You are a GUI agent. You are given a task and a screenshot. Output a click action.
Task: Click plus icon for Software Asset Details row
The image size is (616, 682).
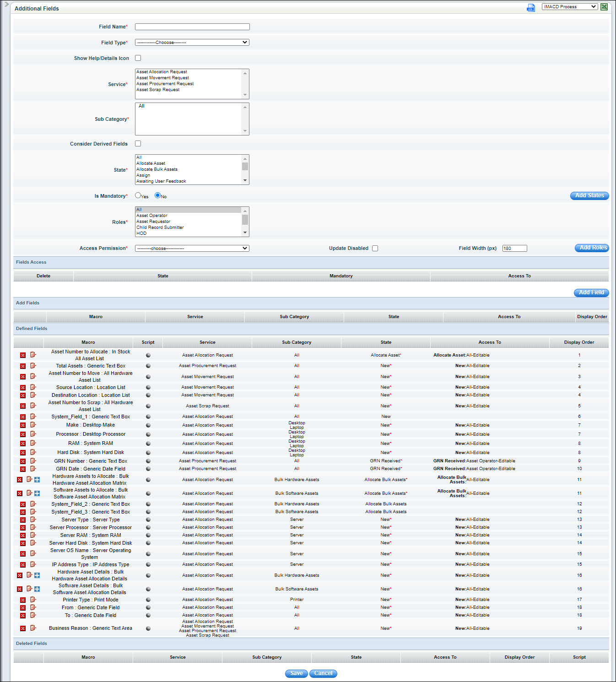pos(37,589)
